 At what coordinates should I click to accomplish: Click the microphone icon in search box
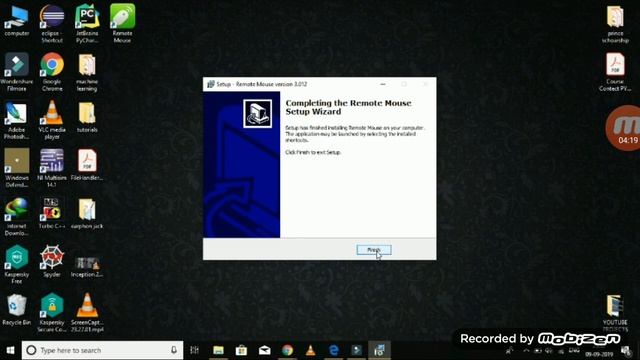174,350
